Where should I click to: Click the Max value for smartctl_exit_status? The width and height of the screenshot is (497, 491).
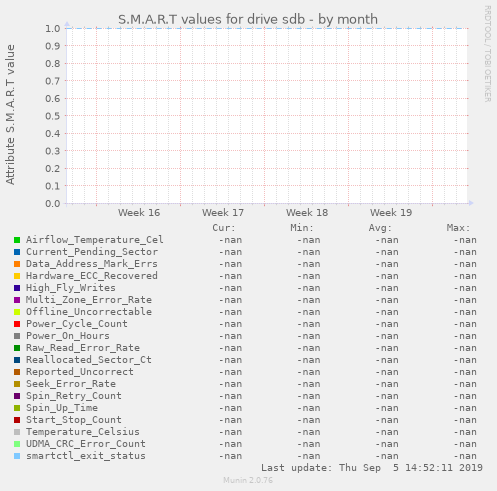[x=465, y=456]
